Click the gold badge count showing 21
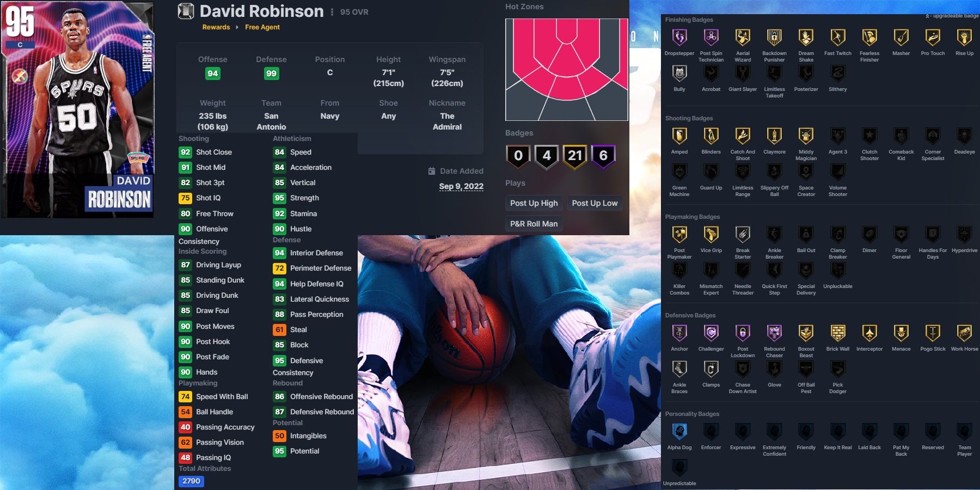The width and height of the screenshot is (980, 490). pyautogui.click(x=575, y=156)
